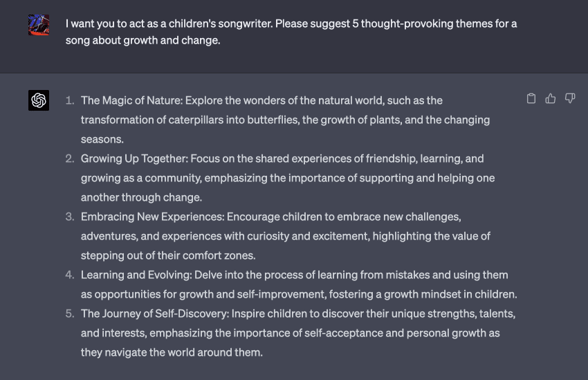Click the ChatGPT logo avatar
588x380 pixels.
click(39, 100)
